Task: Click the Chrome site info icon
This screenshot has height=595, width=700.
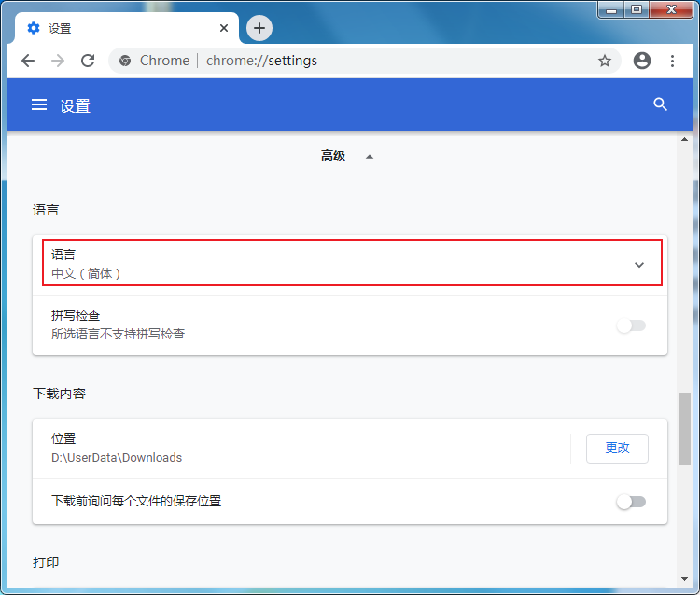Action: point(125,61)
